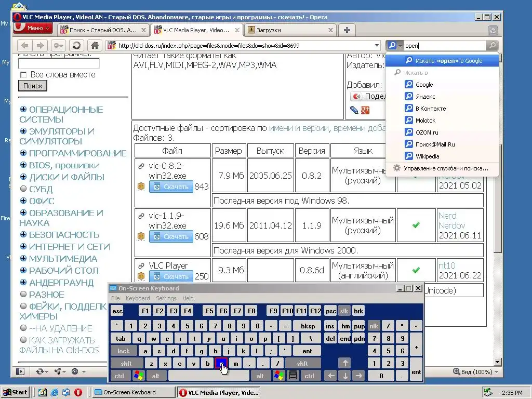Open the Opera Меню dropdown button
Image resolution: width=532 pixels, height=399 pixels.
click(33, 28)
